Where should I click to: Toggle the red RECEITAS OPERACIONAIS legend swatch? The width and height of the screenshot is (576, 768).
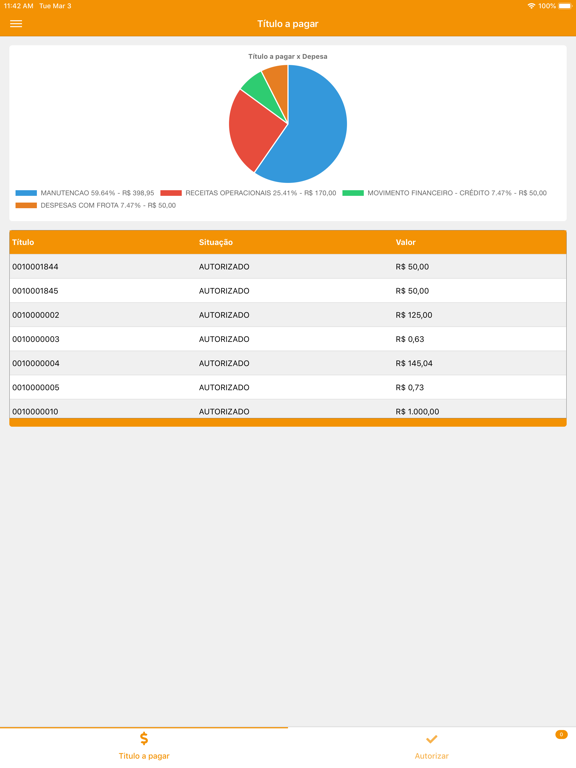(171, 193)
